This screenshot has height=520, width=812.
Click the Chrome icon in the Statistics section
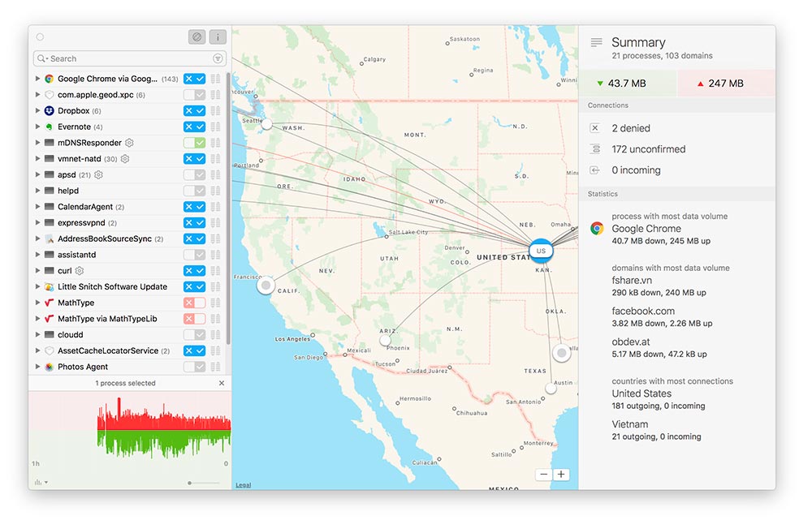click(597, 228)
